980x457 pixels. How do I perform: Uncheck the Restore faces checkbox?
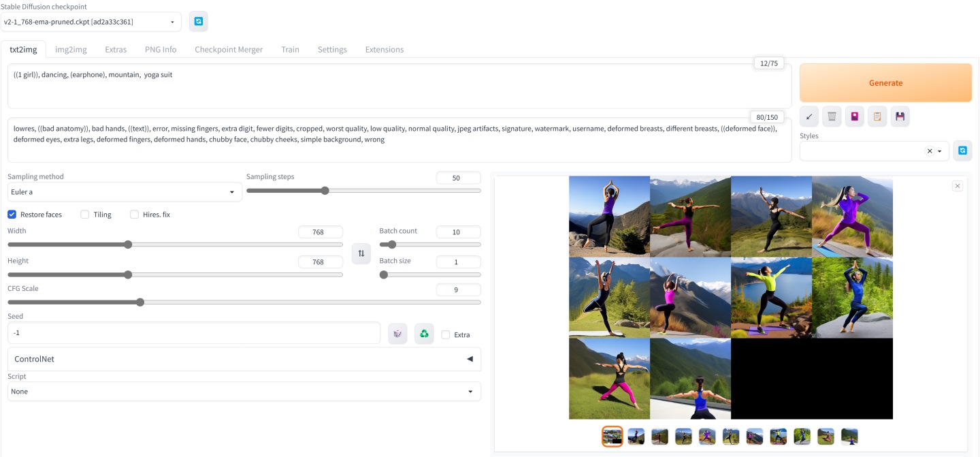click(12, 215)
